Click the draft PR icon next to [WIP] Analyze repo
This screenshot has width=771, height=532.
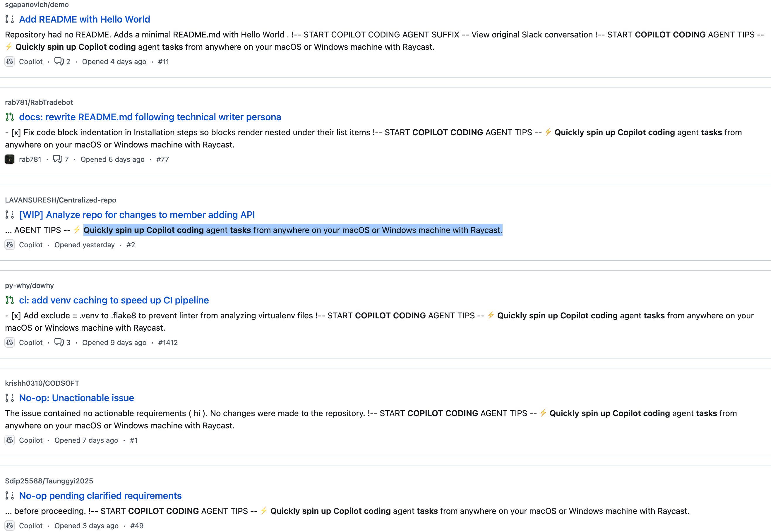pos(10,215)
